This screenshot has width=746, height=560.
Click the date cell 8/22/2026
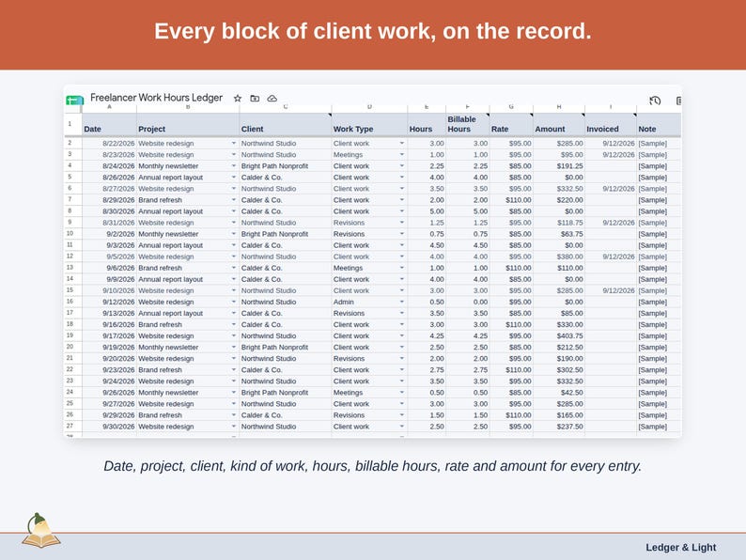click(x=109, y=143)
